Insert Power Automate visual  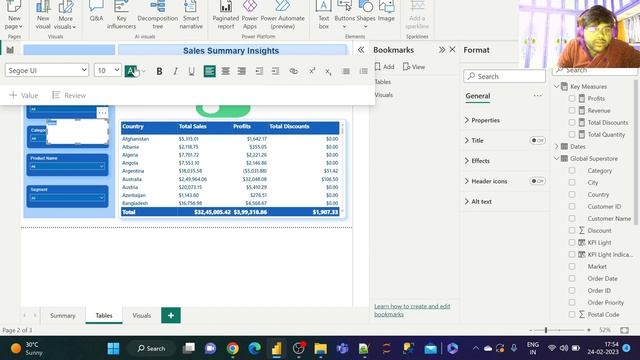click(282, 15)
